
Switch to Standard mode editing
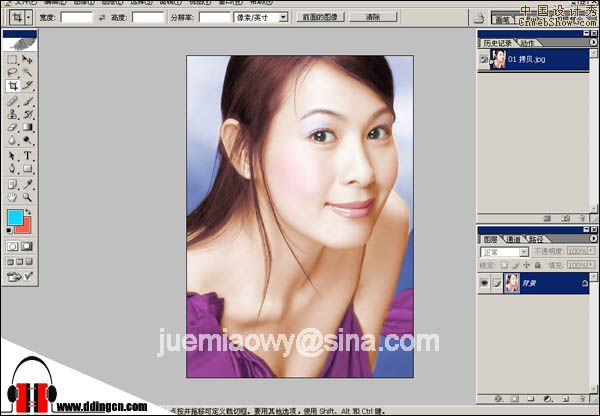(x=12, y=246)
